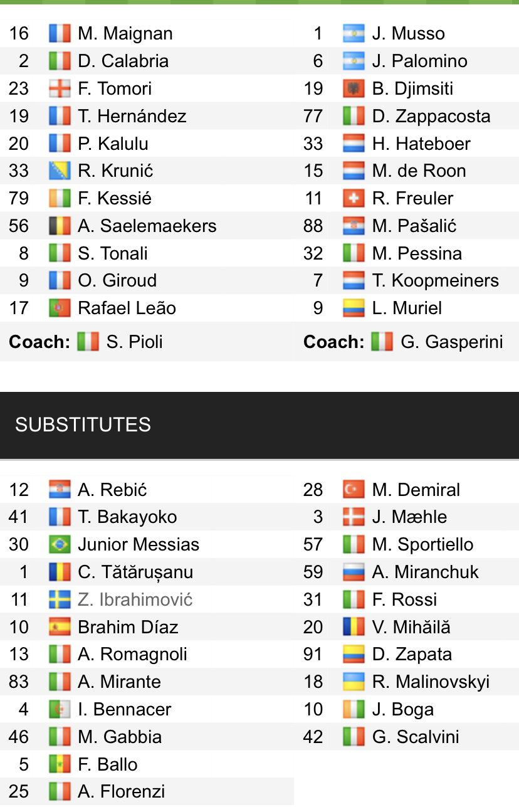The height and width of the screenshot is (812, 519).
Task: Open D. Zapata substitute entry
Action: [x=406, y=654]
